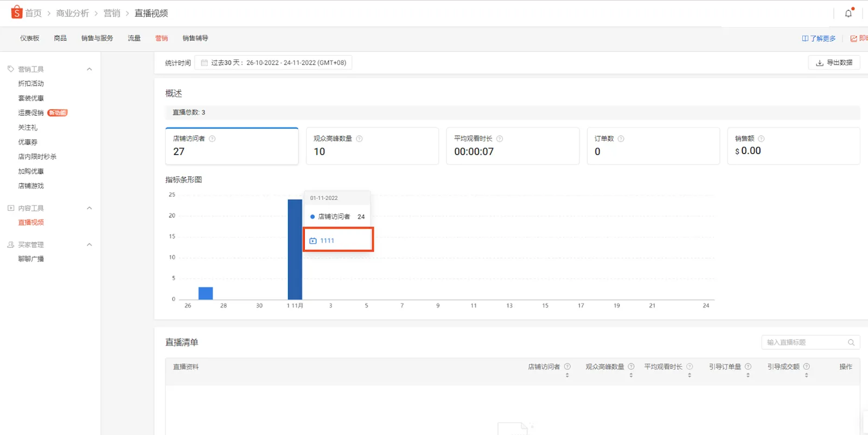Click the search icon in livestream title box
The height and width of the screenshot is (435, 868).
(851, 343)
